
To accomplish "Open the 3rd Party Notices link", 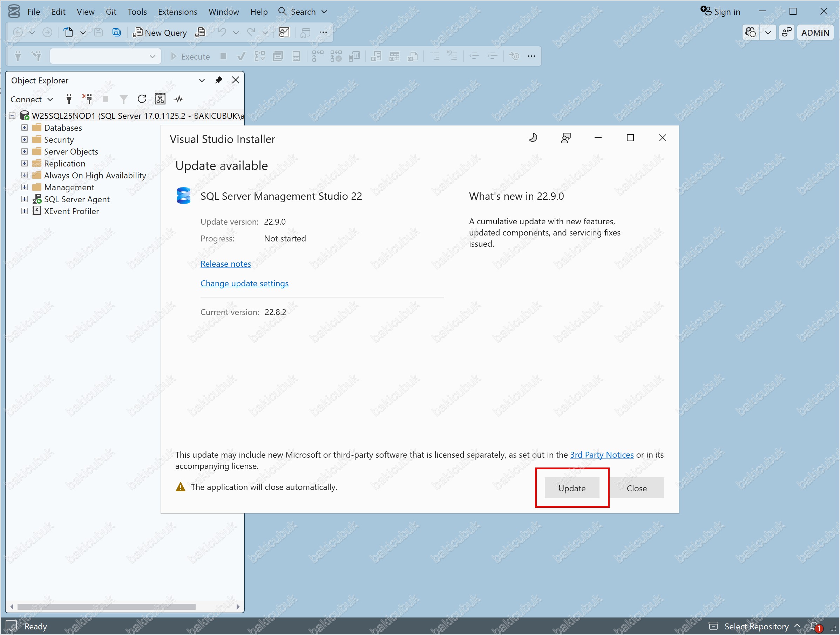I will tap(602, 455).
